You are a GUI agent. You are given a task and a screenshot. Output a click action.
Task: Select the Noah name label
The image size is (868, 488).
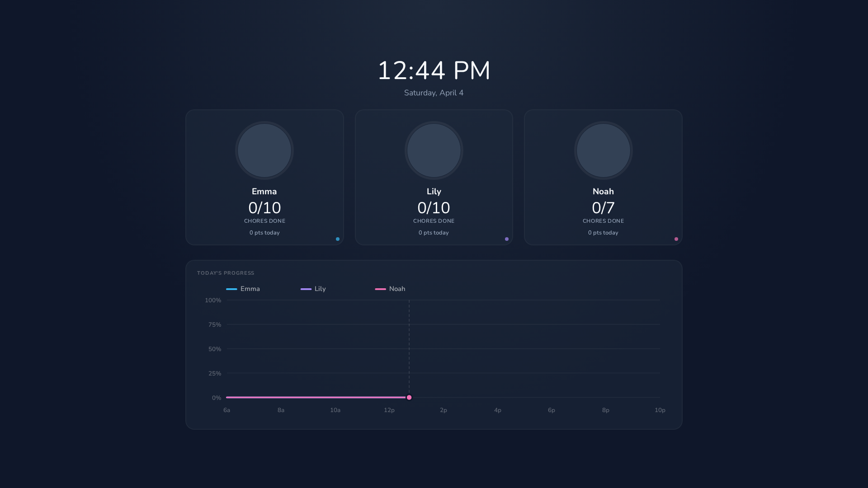pyautogui.click(x=604, y=192)
